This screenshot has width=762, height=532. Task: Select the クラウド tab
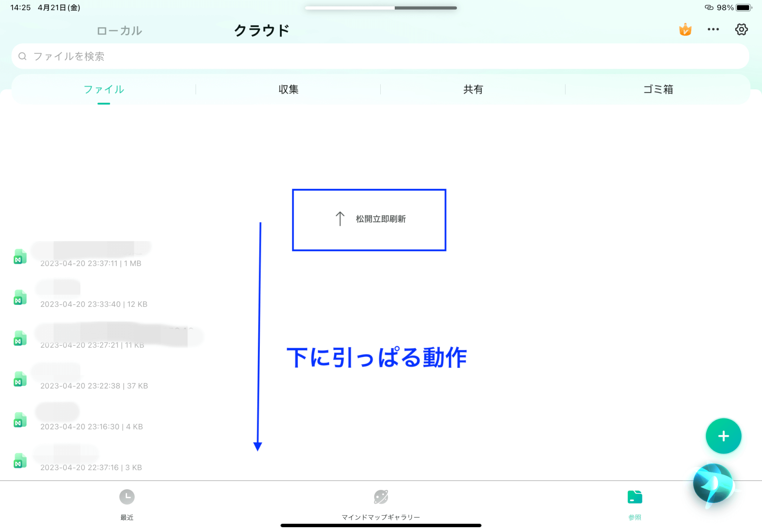click(x=262, y=30)
